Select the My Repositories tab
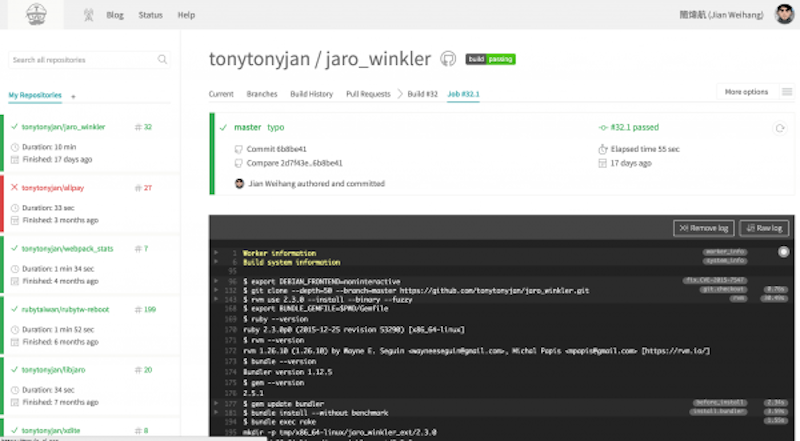This screenshot has height=441, width=800. 35,95
